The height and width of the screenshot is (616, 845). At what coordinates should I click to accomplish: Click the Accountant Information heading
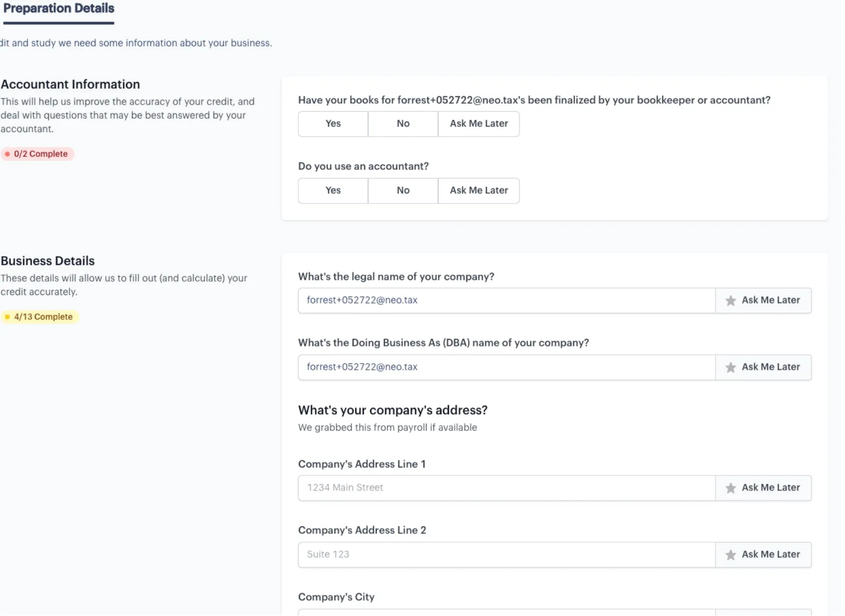(70, 85)
